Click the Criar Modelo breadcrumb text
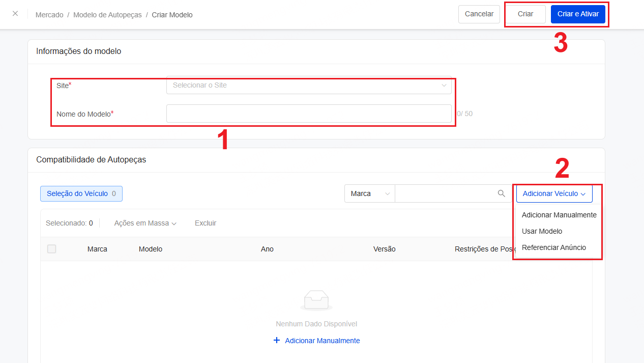 pos(172,15)
